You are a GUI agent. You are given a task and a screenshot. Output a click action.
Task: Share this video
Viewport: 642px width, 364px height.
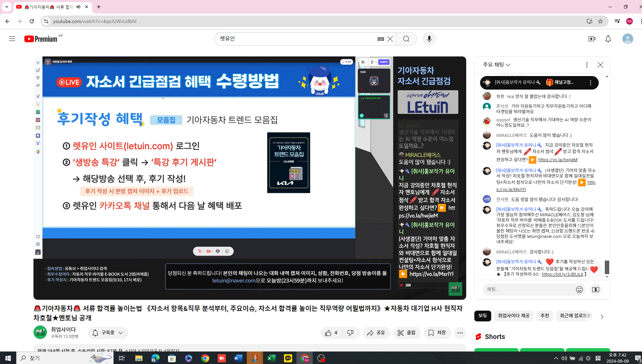tap(376, 333)
